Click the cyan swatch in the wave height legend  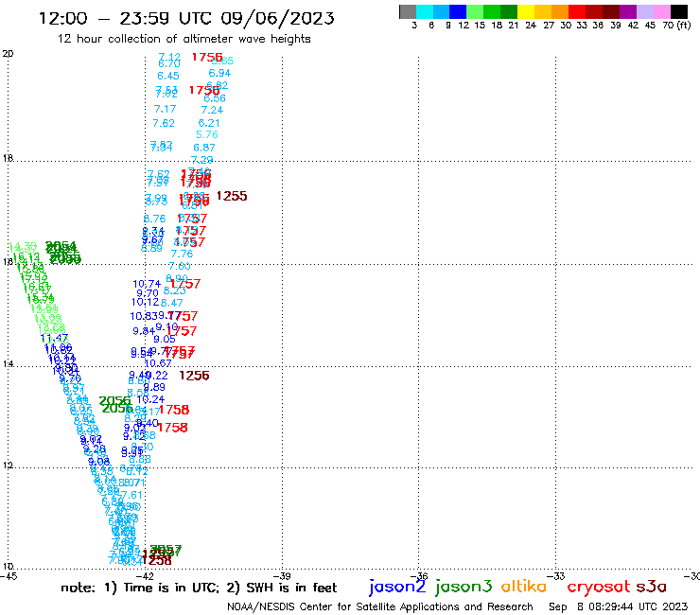pos(425,11)
